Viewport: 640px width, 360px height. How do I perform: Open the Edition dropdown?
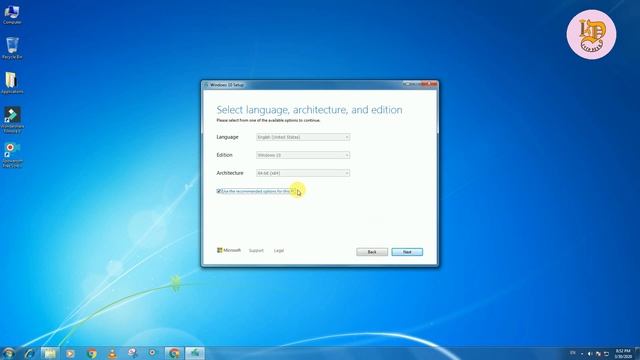[303, 155]
